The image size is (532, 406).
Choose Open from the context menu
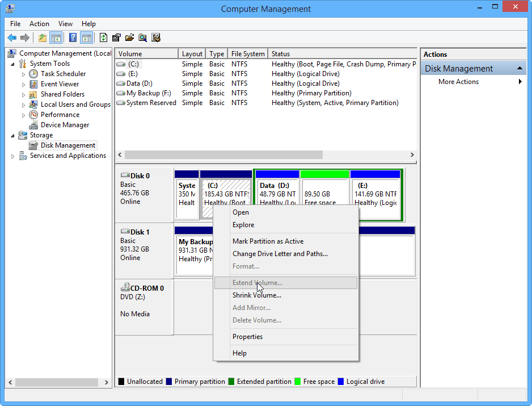coord(286,212)
